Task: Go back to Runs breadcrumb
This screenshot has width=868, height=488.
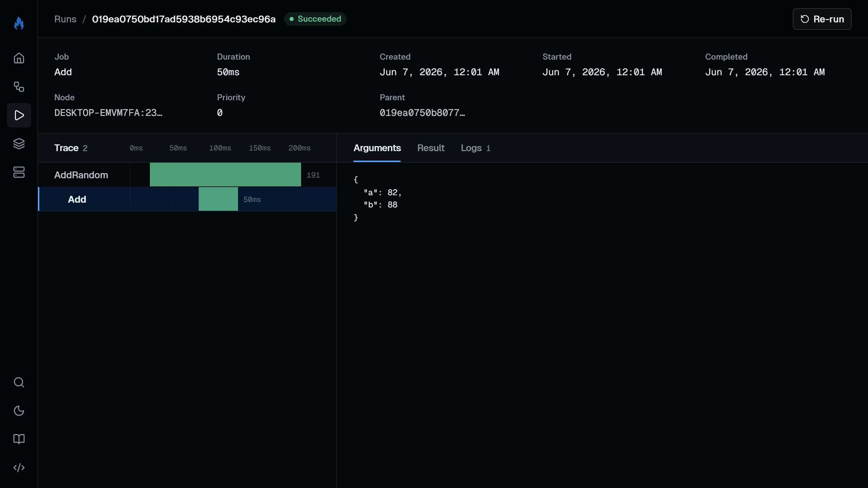Action: 65,19
